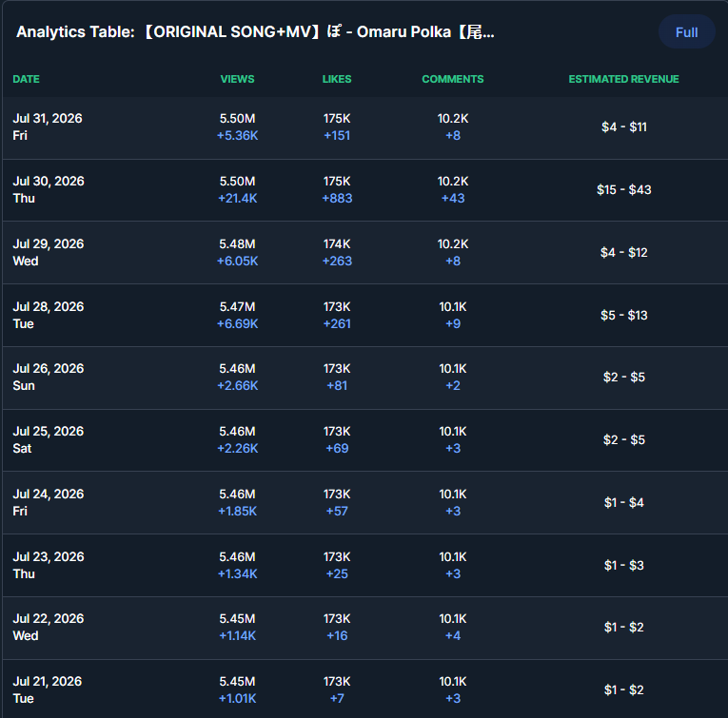Click the 5.47M total views value
The width and height of the screenshot is (728, 718).
click(237, 306)
